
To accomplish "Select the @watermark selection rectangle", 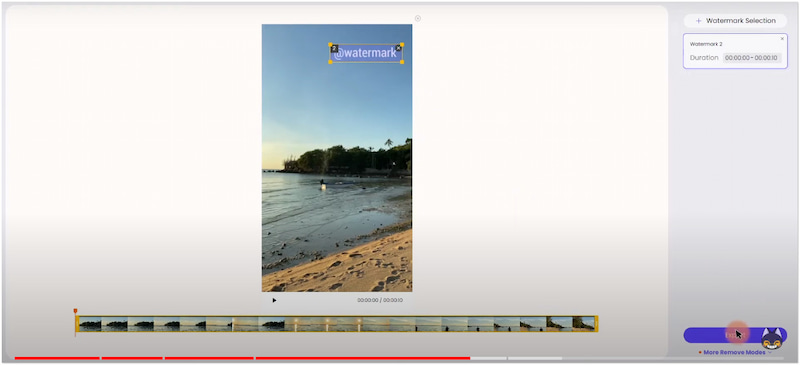I will click(366, 53).
